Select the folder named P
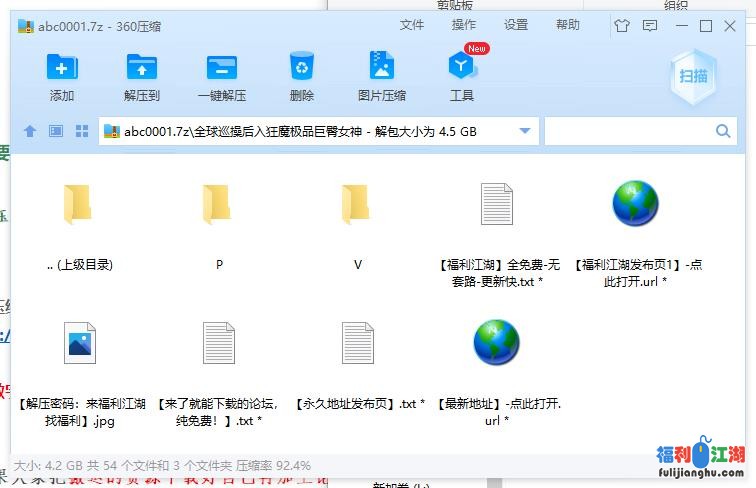This screenshot has height=488, width=756. click(x=218, y=205)
